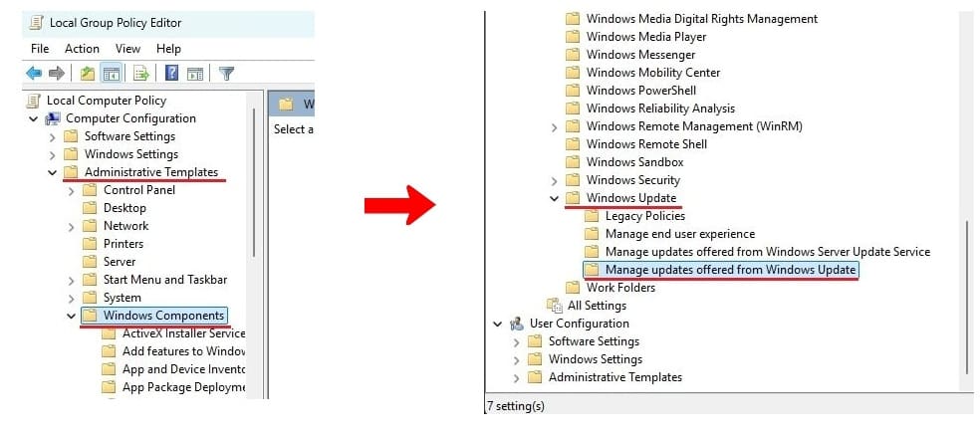The image size is (980, 436).
Task: Click the Up one level toolbar icon
Action: point(88,74)
